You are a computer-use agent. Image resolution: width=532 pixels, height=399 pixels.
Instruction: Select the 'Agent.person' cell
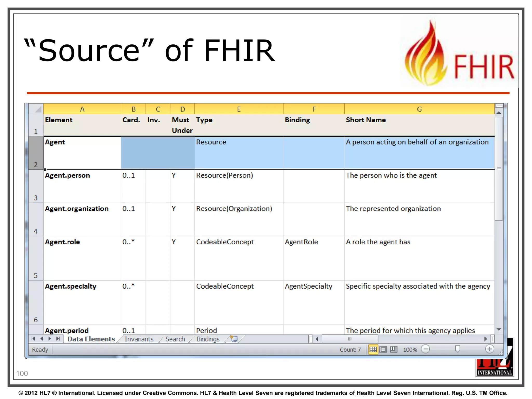coord(82,186)
